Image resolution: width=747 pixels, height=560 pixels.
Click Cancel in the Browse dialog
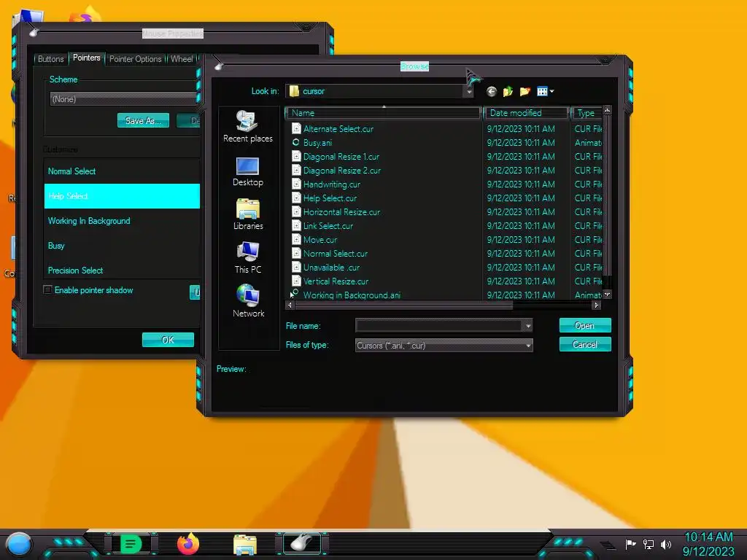click(585, 344)
